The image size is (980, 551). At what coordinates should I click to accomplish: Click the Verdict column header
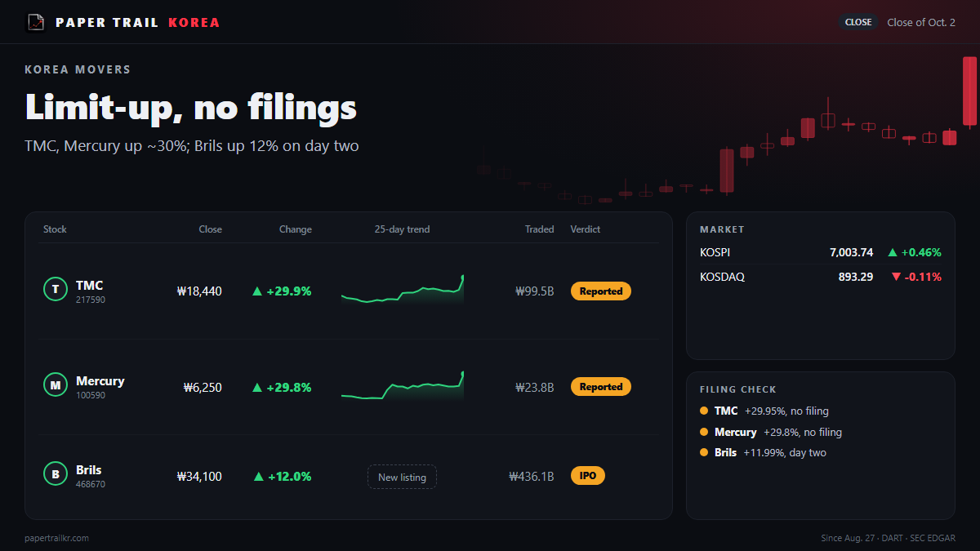[x=586, y=229]
